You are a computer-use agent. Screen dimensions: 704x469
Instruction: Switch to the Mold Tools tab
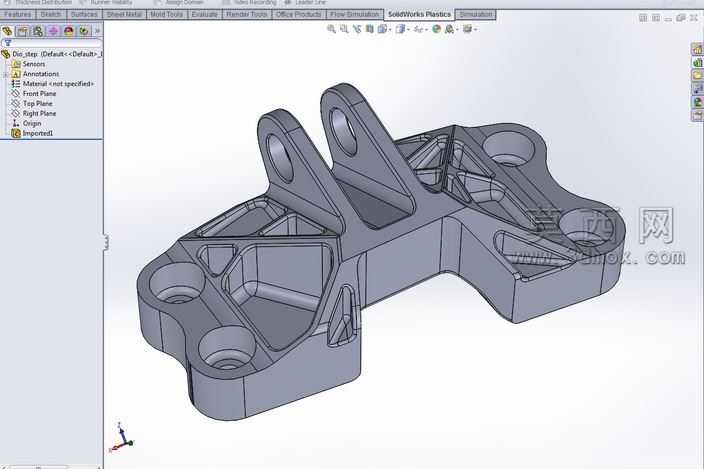click(166, 14)
